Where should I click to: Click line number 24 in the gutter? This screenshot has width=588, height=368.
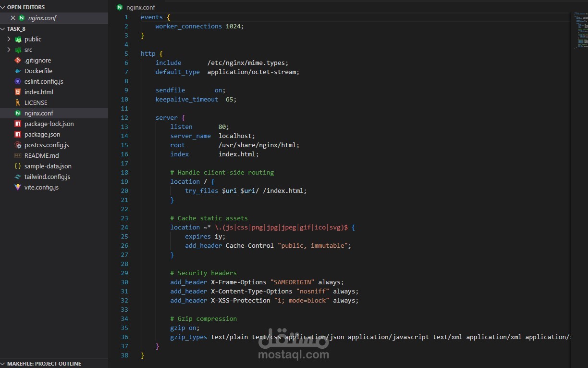point(124,227)
